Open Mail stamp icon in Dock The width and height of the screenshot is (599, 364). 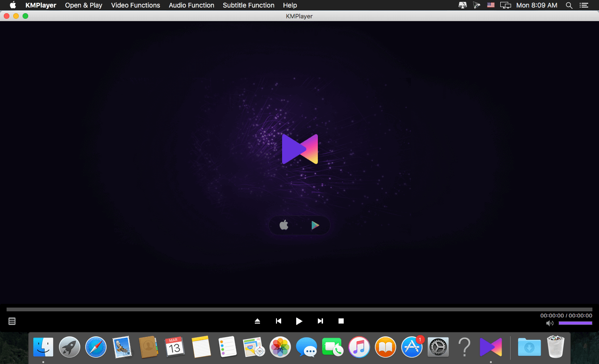point(122,348)
